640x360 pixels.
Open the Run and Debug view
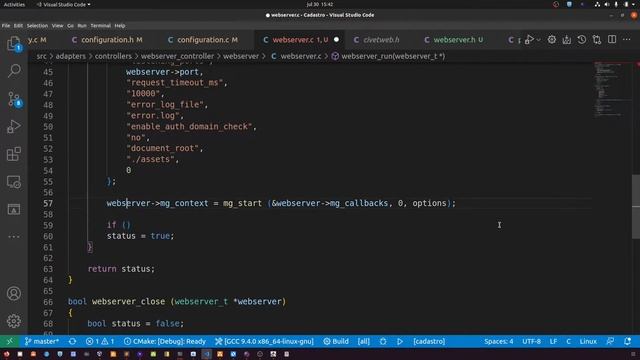point(14,127)
